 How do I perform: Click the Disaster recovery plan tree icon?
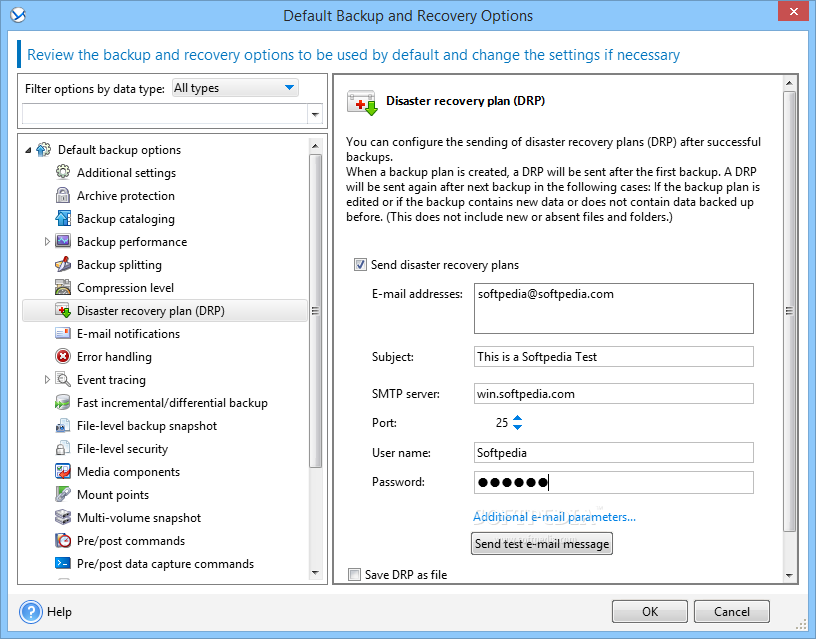coord(63,310)
